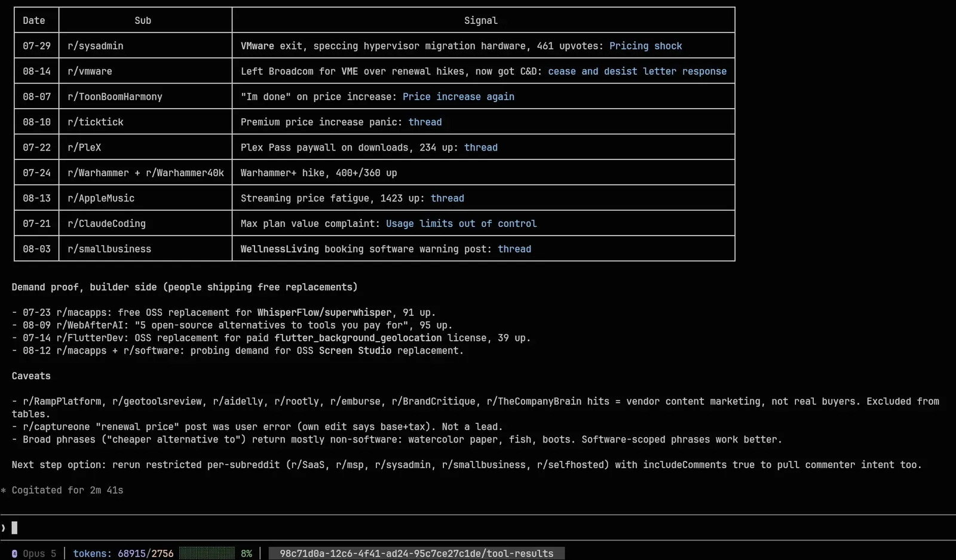
Task: Click "08-12 r/macapps + r/software" bullet line
Action: [x=238, y=350]
